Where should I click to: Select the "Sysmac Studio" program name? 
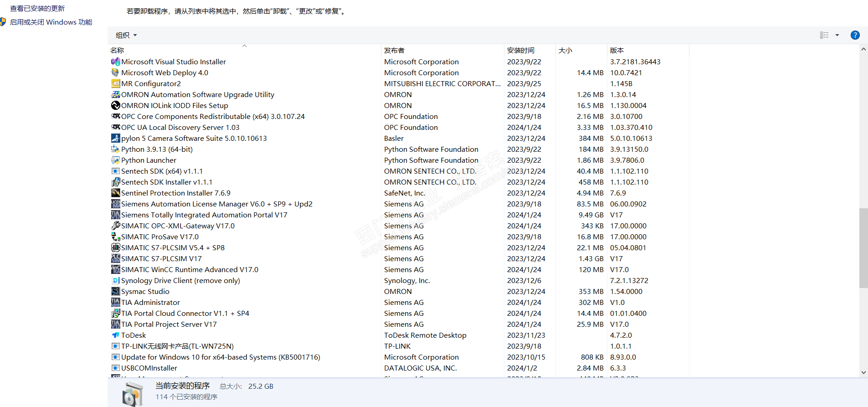click(145, 291)
